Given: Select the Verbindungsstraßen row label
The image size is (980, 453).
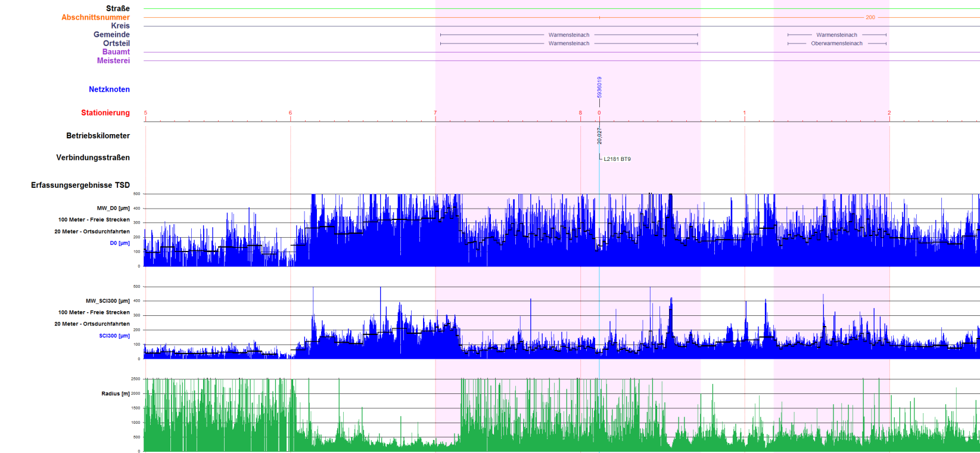Looking at the screenshot, I should 93,158.
